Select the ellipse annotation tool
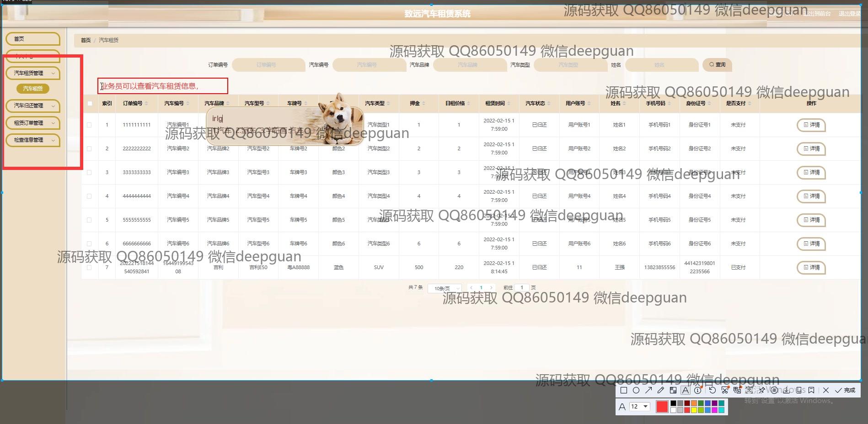The height and width of the screenshot is (424, 868). coord(636,390)
